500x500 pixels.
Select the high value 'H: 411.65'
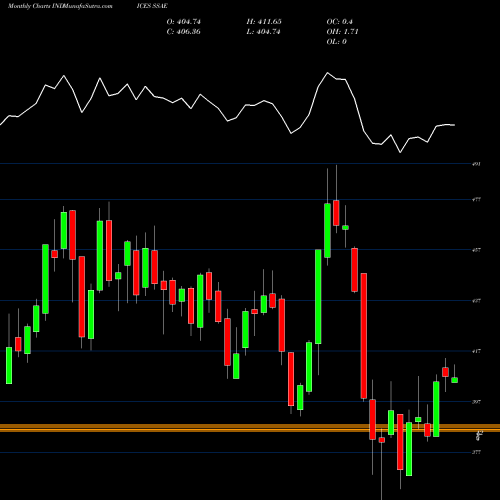pos(264,22)
